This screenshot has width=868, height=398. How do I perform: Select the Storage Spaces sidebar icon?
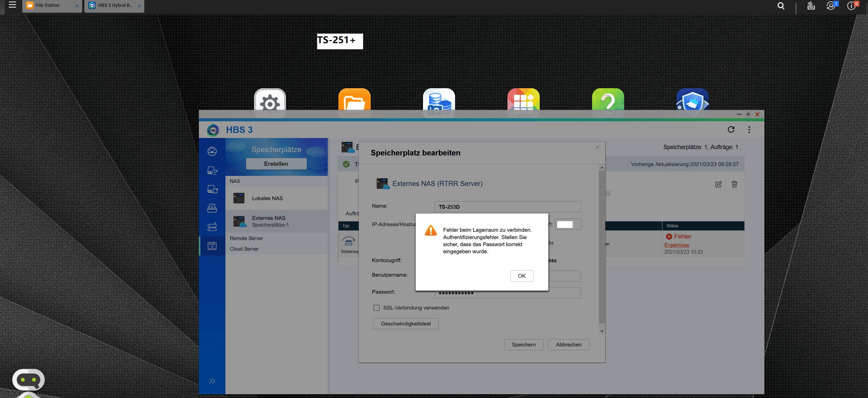(212, 246)
